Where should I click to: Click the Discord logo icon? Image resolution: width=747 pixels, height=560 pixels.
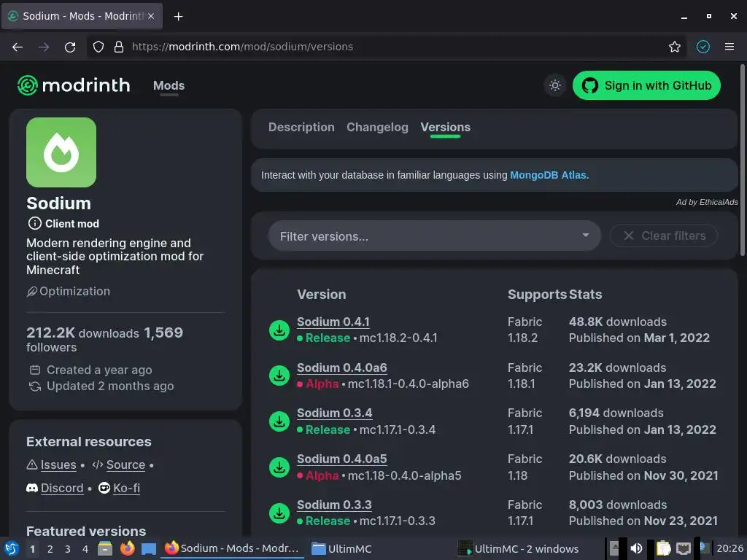pos(32,488)
